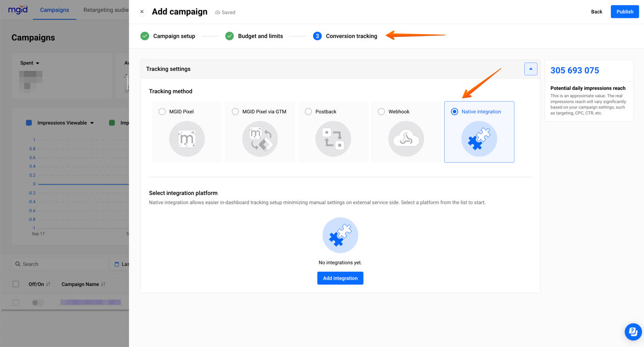Screen dimensions: 644x347
Task: Choose the Webhook radio button
Action: [381, 111]
